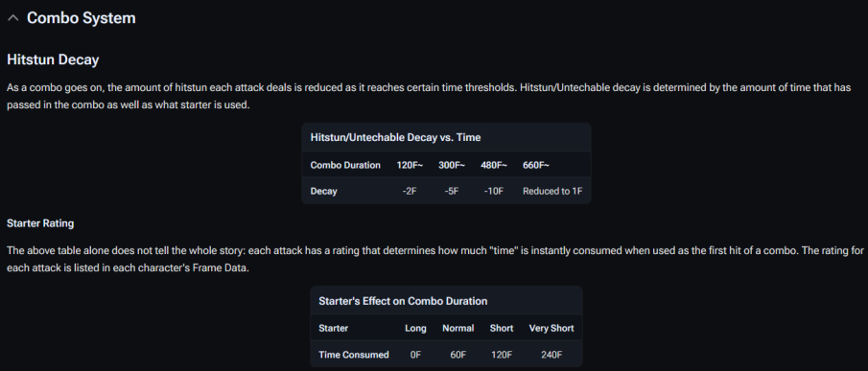This screenshot has width=868, height=371.
Task: Click the Starter's Effect on Combo Duration title
Action: coord(403,301)
